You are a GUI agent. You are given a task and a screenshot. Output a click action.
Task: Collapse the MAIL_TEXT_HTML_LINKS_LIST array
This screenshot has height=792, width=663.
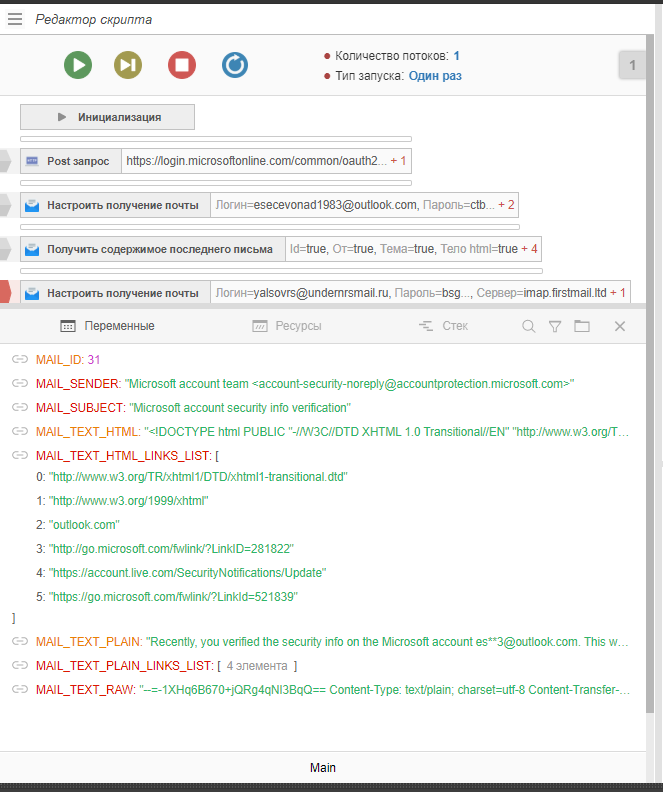point(123,456)
